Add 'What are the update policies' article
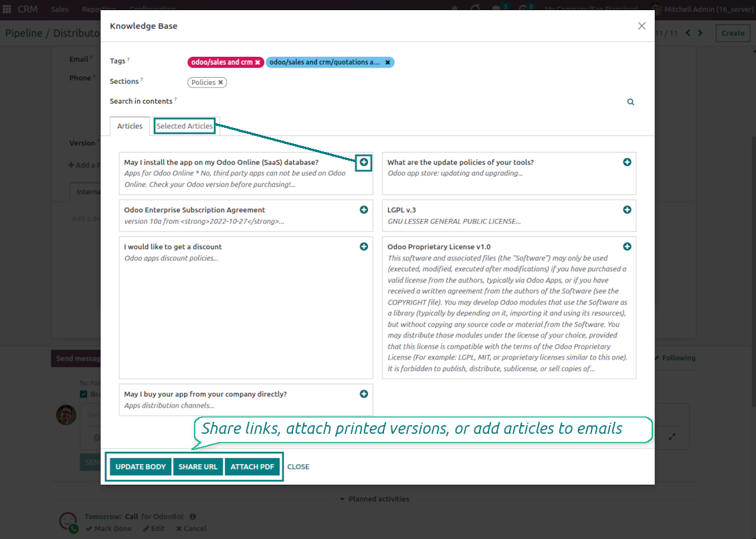The width and height of the screenshot is (756, 539). point(627,162)
